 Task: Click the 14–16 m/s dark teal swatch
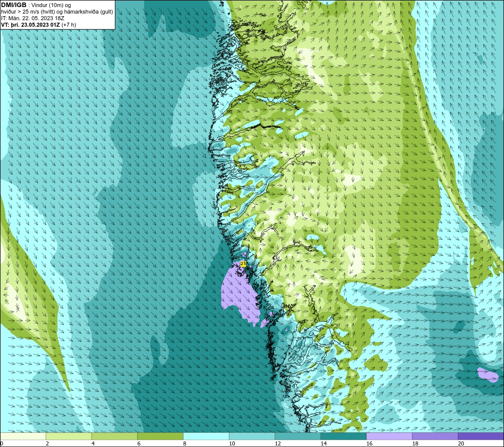click(x=343, y=436)
